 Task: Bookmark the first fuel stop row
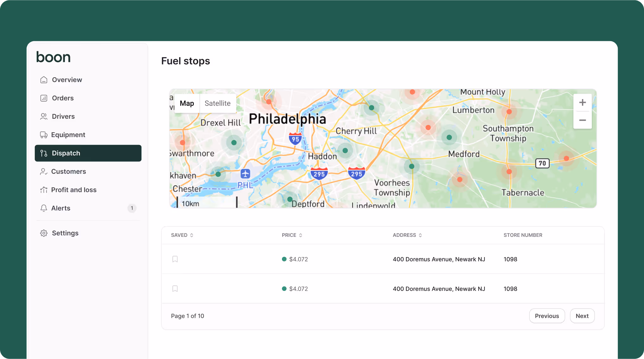(x=175, y=259)
